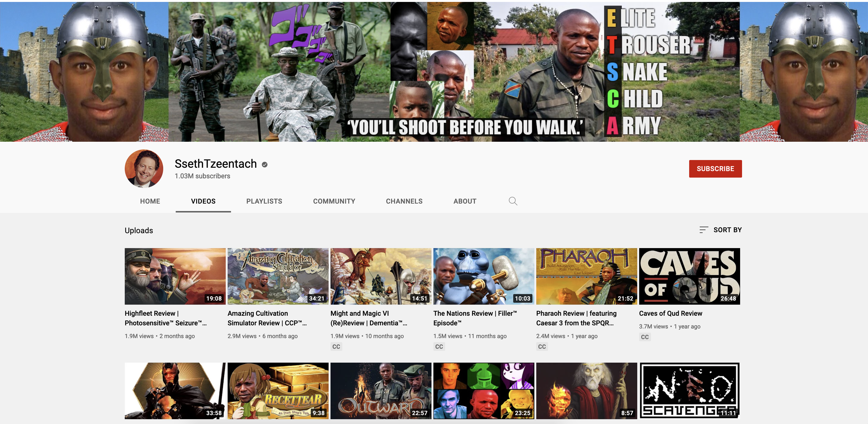This screenshot has width=868, height=424.
Task: Select the Videos tab
Action: pos(203,201)
